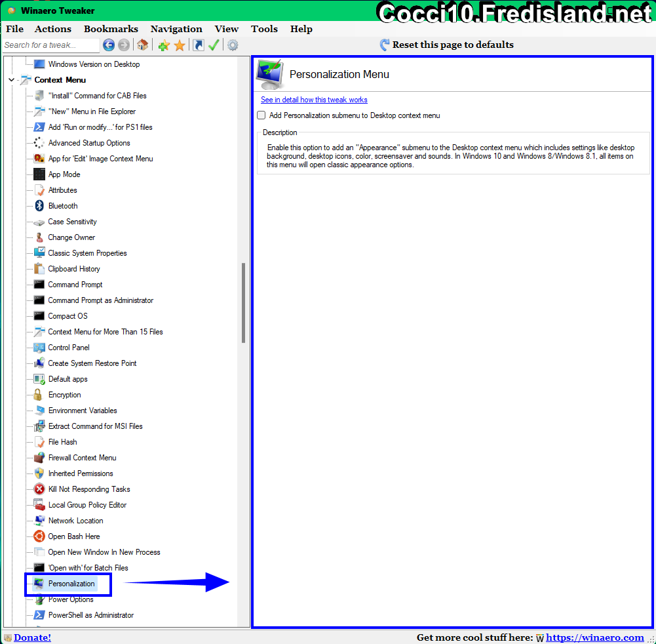Select Power Options in the tree

click(x=71, y=599)
